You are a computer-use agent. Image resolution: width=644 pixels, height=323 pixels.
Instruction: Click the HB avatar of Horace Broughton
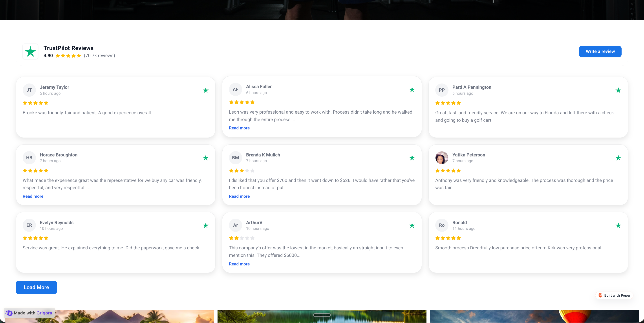click(29, 158)
